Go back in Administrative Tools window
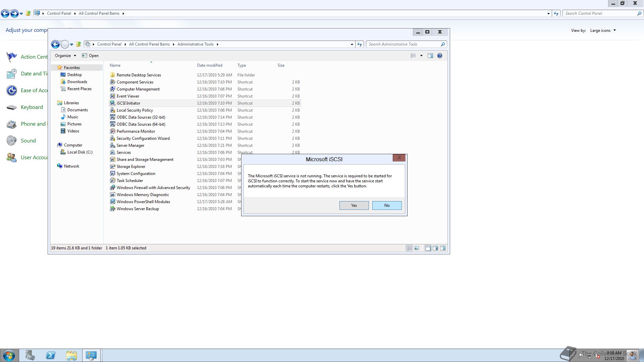 [x=55, y=44]
